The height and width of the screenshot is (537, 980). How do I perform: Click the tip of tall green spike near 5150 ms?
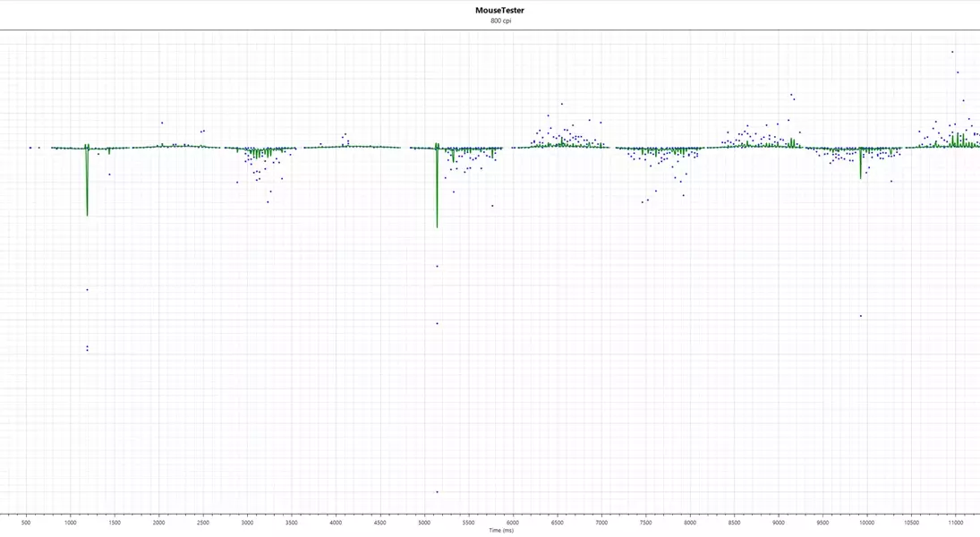(x=437, y=227)
